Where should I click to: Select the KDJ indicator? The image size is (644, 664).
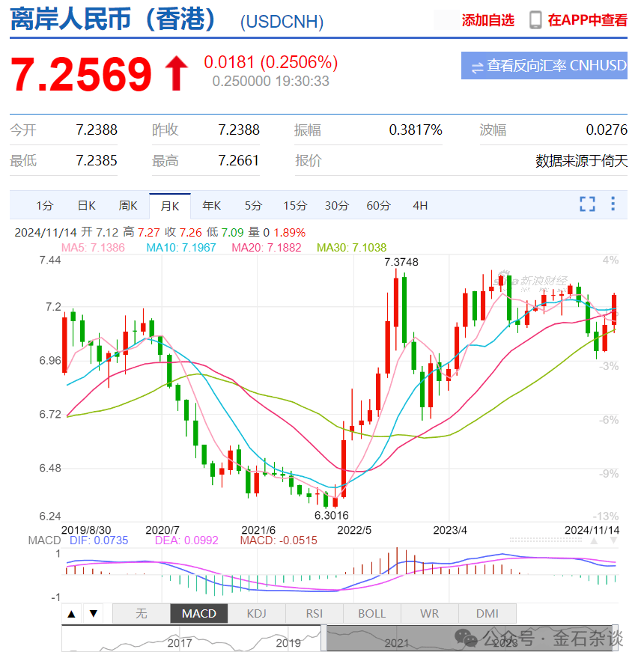coord(256,613)
